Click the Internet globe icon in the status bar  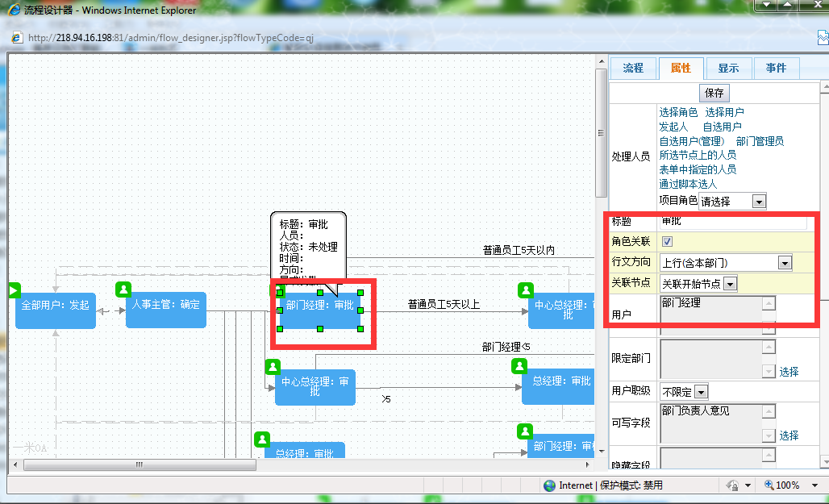(x=550, y=485)
